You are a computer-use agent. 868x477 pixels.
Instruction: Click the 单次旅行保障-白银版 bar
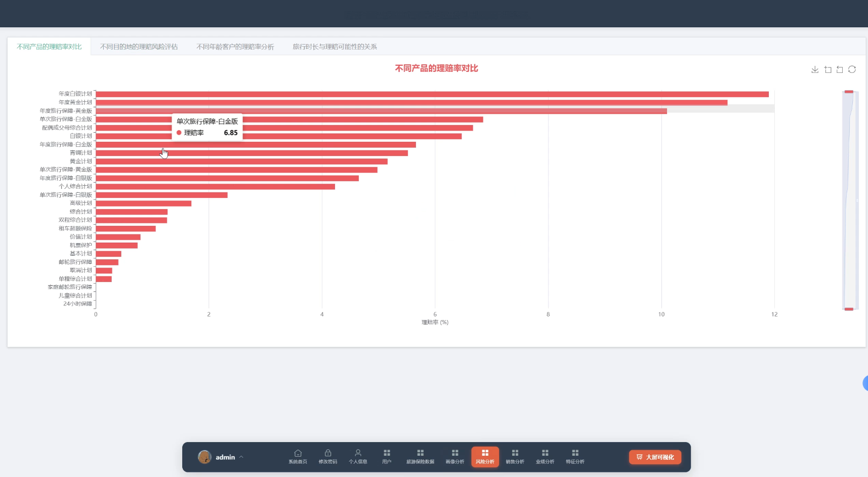pyautogui.click(x=161, y=195)
